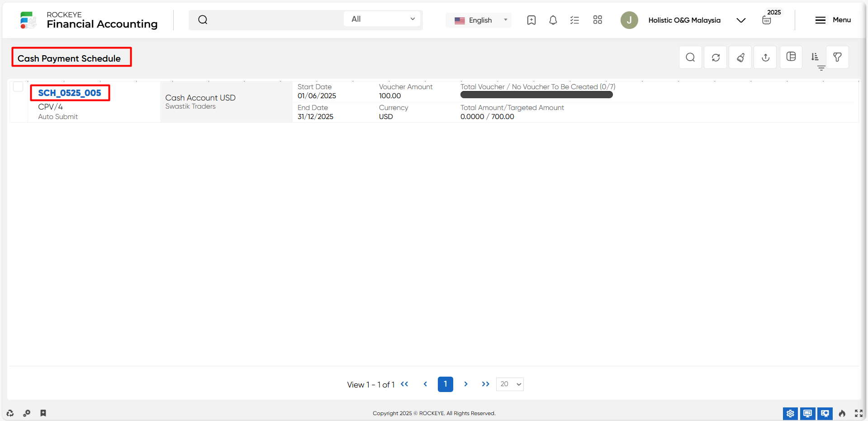This screenshot has width=868, height=421.
Task: Click the View 1 - 1 of 1 text
Action: pos(371,385)
